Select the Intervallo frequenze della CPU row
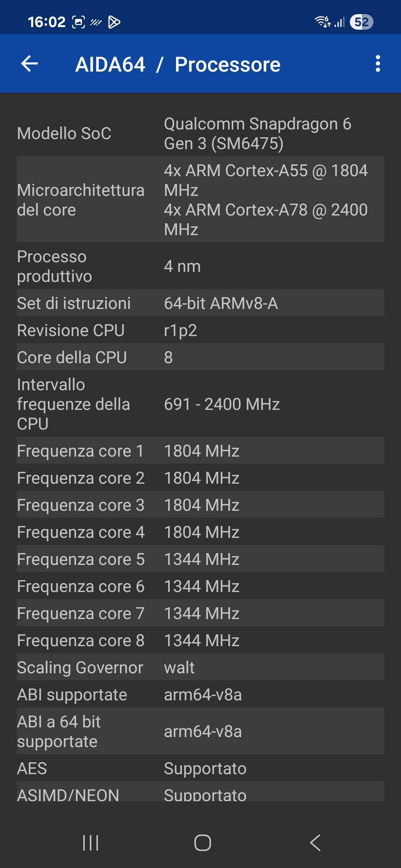The height and width of the screenshot is (868, 401). 200,404
